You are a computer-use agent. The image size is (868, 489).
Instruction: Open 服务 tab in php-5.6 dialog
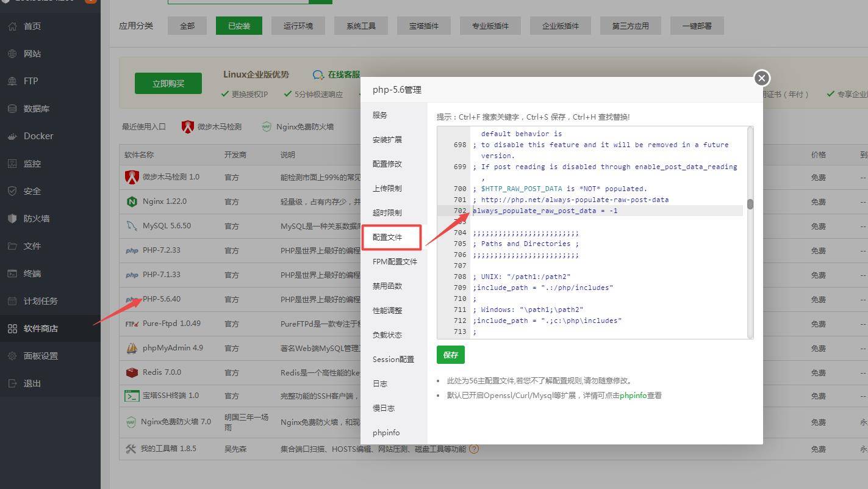(394, 115)
